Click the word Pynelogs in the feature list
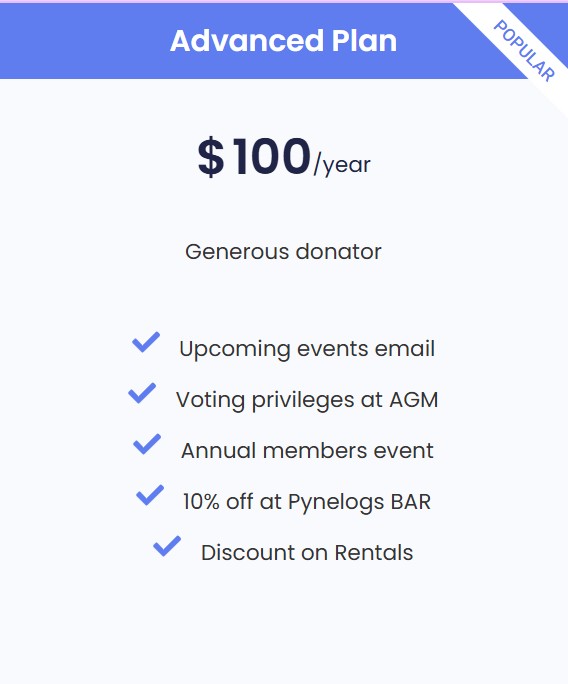 point(336,502)
